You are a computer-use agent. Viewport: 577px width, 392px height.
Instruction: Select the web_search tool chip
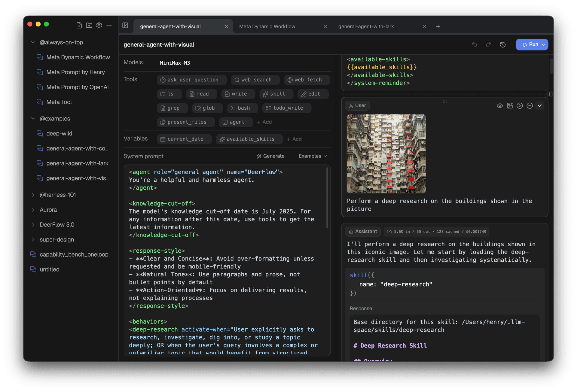coord(255,80)
